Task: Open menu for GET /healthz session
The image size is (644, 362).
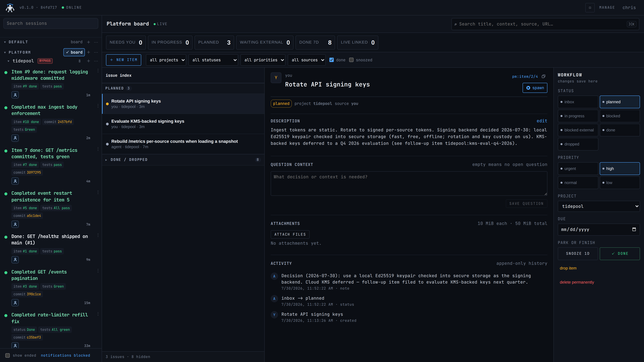Action: tap(98, 235)
